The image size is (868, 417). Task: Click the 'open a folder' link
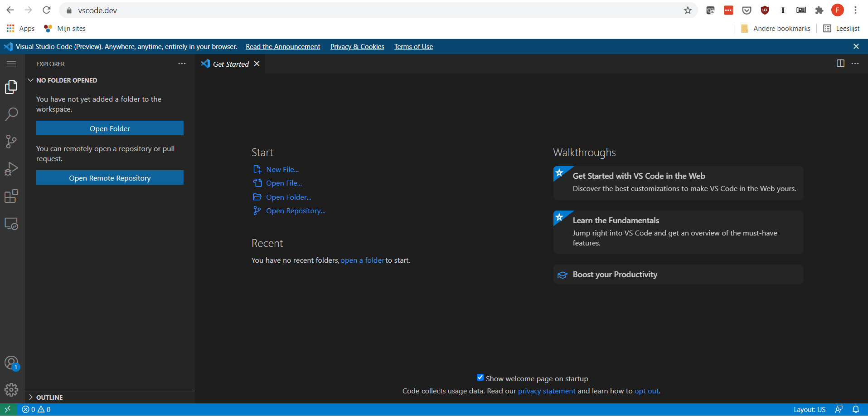[362, 260]
